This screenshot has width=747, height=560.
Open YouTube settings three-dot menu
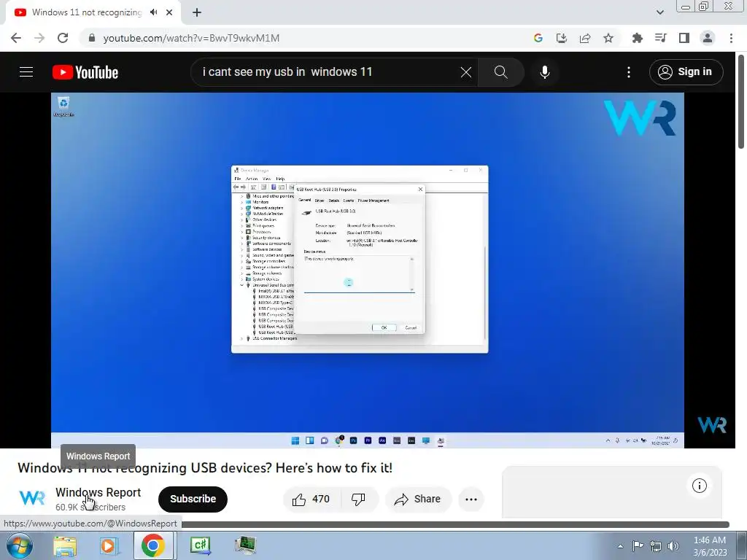click(x=629, y=72)
